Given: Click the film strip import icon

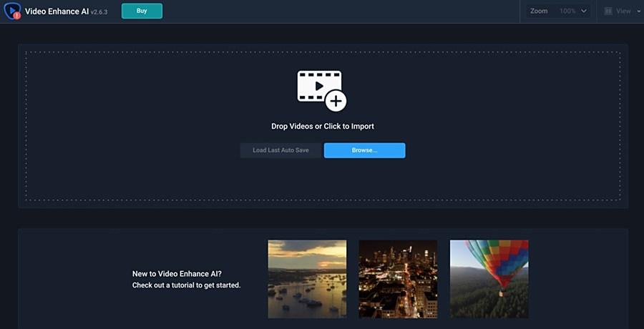Looking at the screenshot, I should click(322, 91).
